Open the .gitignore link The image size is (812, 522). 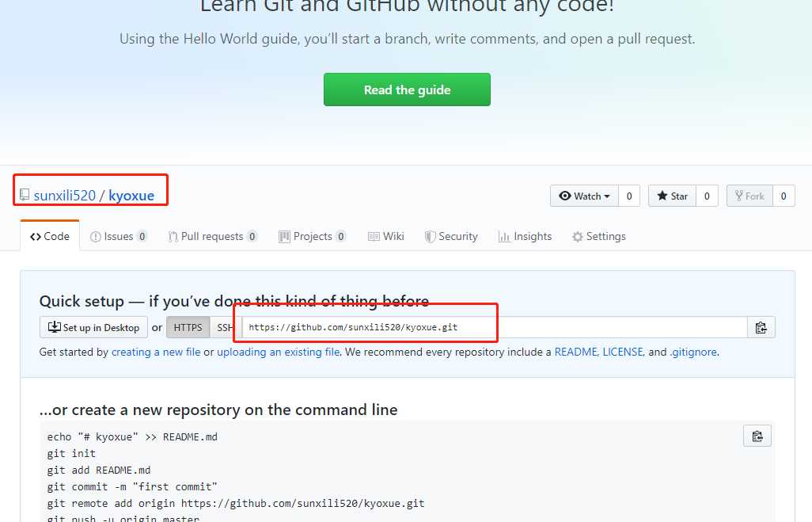pos(693,352)
